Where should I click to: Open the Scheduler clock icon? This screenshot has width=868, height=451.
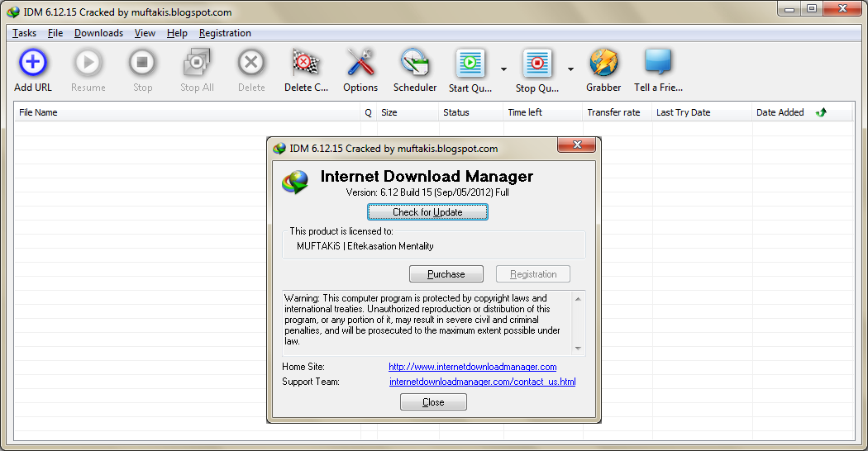coord(415,62)
